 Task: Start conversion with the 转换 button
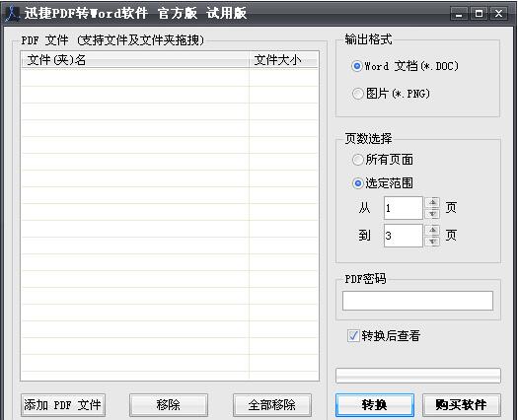pyautogui.click(x=375, y=405)
